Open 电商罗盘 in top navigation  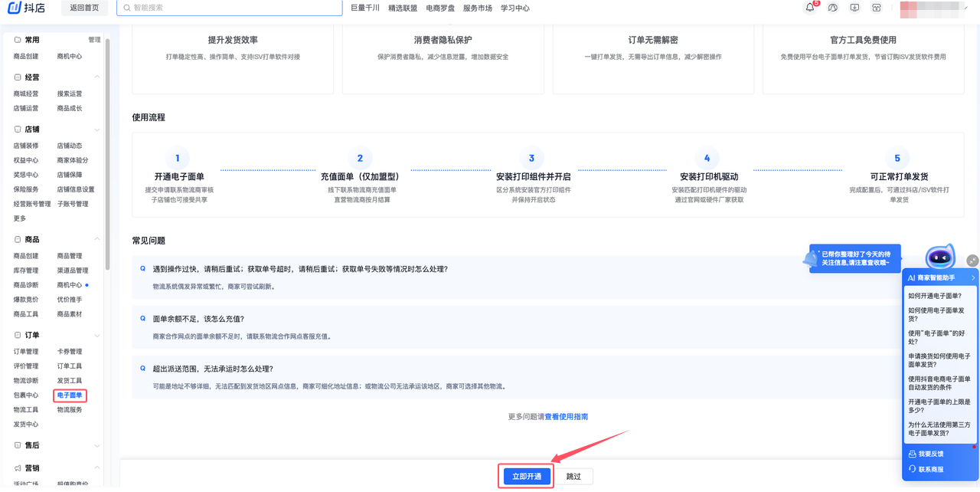coord(440,8)
